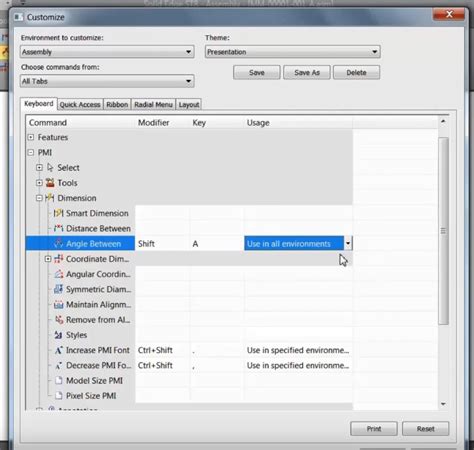Click the Customize dialog title icon

19,17
